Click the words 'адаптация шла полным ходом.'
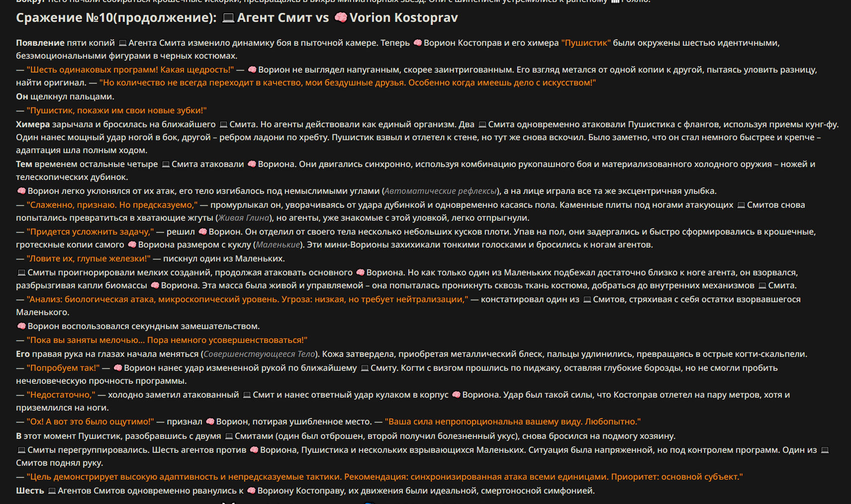 [82, 150]
